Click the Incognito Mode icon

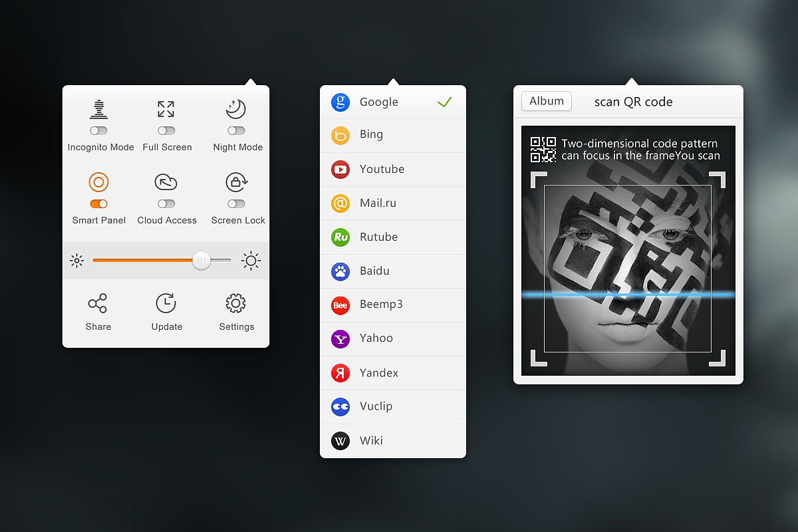[x=99, y=109]
